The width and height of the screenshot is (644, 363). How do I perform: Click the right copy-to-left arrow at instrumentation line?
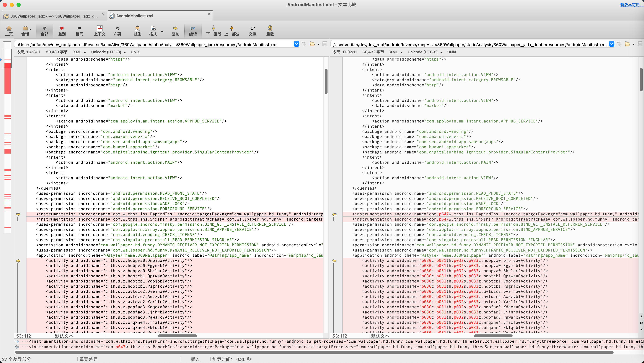pos(334,214)
